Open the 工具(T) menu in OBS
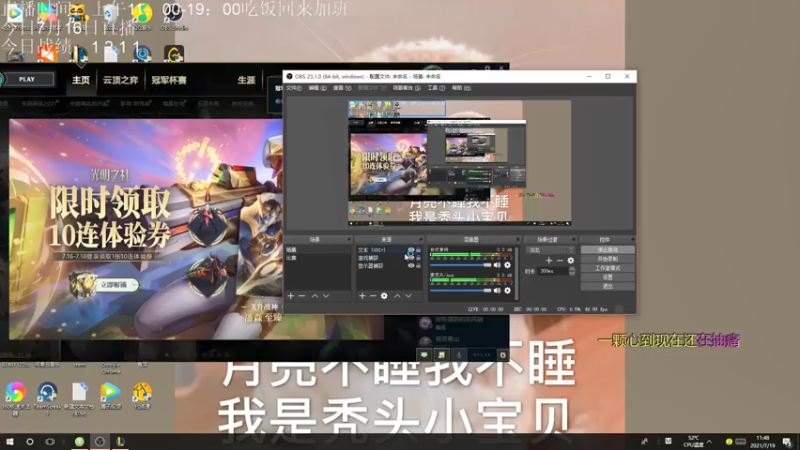Viewport: 800px width, 450px height. coord(436,88)
